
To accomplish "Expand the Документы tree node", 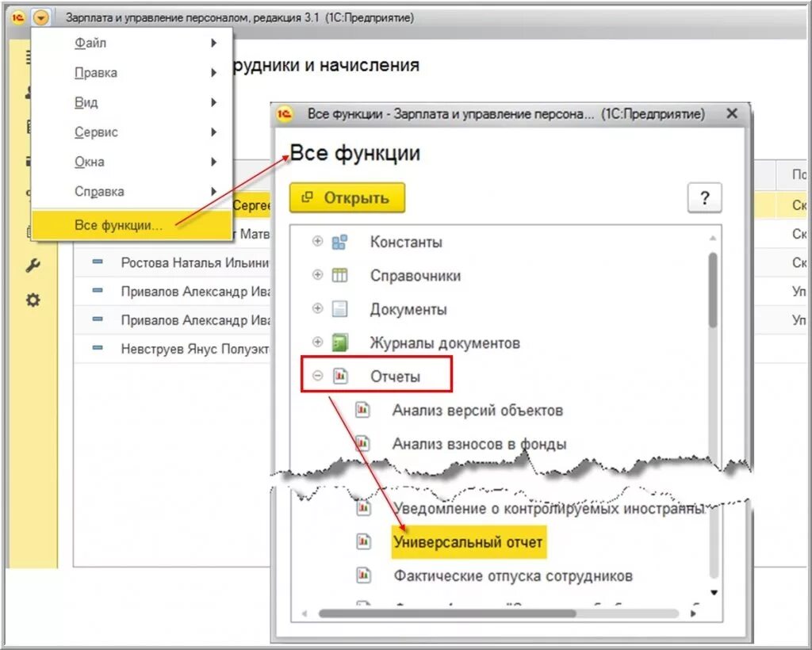I will pyautogui.click(x=317, y=308).
